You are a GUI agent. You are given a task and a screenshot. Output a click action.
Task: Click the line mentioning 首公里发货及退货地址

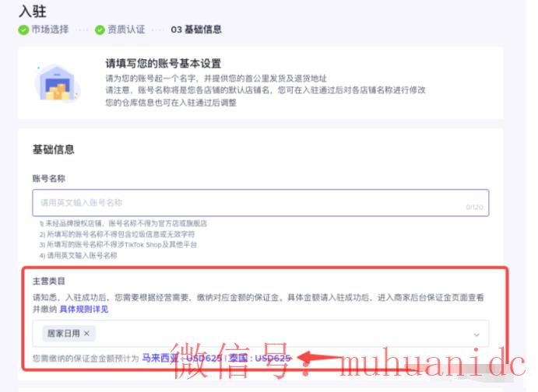tap(216, 79)
